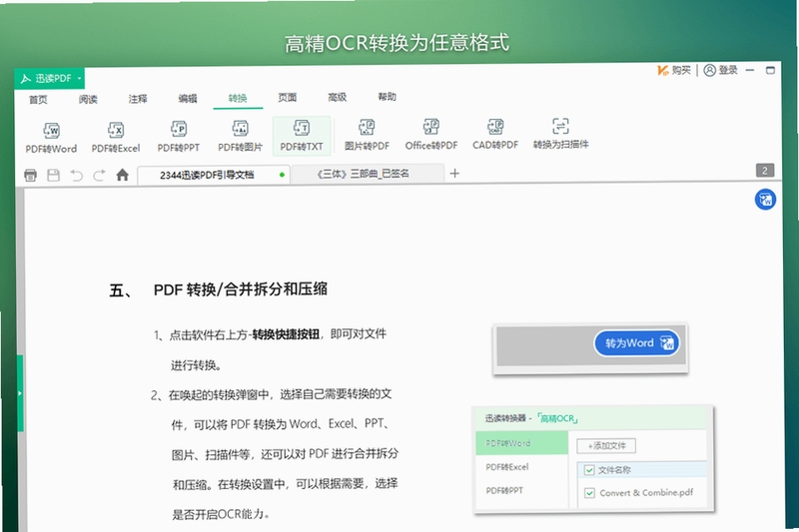Click the blue floating convert-to-Word icon
The width and height of the screenshot is (799, 532).
tap(765, 200)
